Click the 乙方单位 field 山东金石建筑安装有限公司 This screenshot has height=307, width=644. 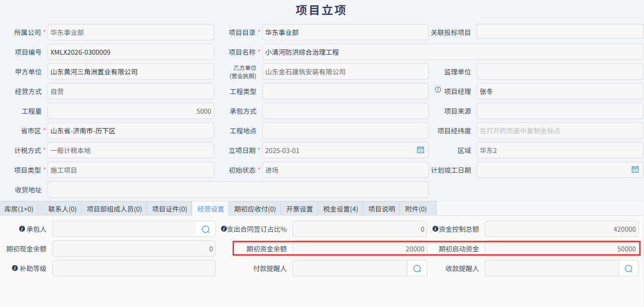[x=345, y=71]
